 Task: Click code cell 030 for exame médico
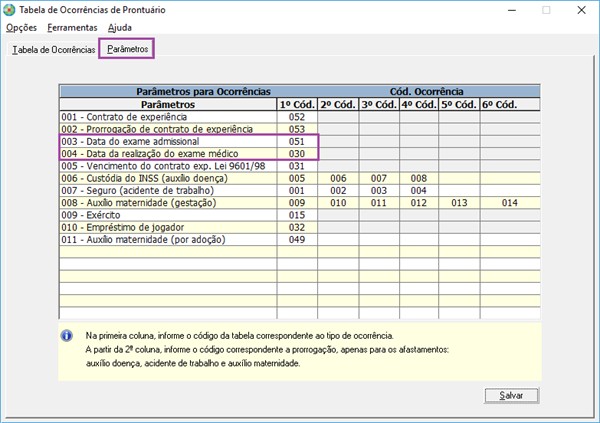(x=297, y=154)
